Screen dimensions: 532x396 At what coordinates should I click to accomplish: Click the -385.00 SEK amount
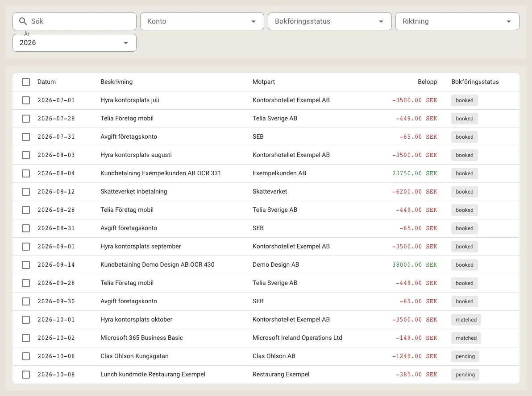416,375
